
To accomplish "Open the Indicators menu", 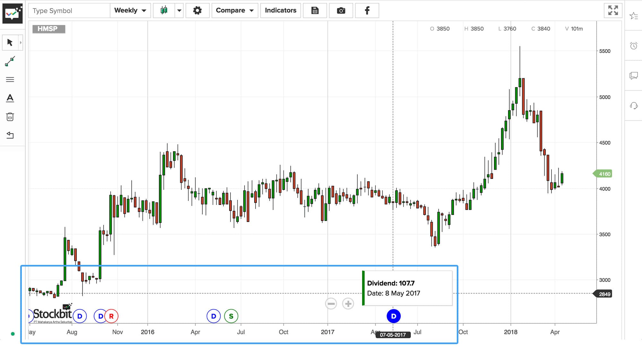I will click(x=280, y=11).
